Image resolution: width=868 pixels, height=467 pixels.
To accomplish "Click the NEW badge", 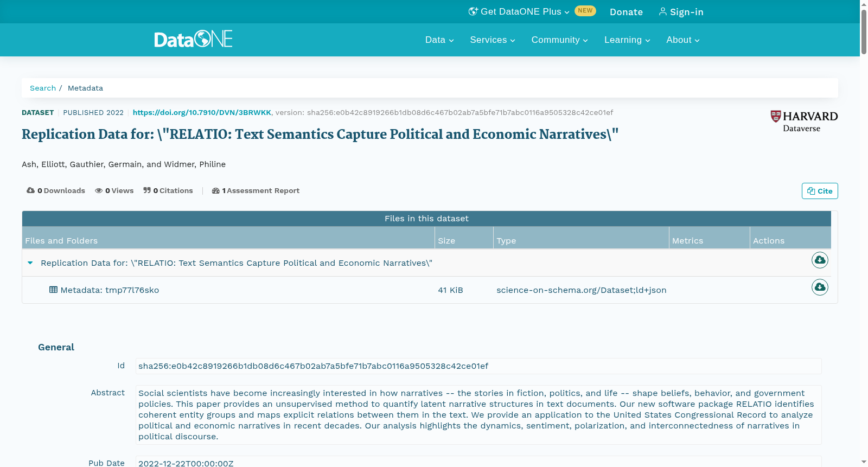I will coord(585,11).
